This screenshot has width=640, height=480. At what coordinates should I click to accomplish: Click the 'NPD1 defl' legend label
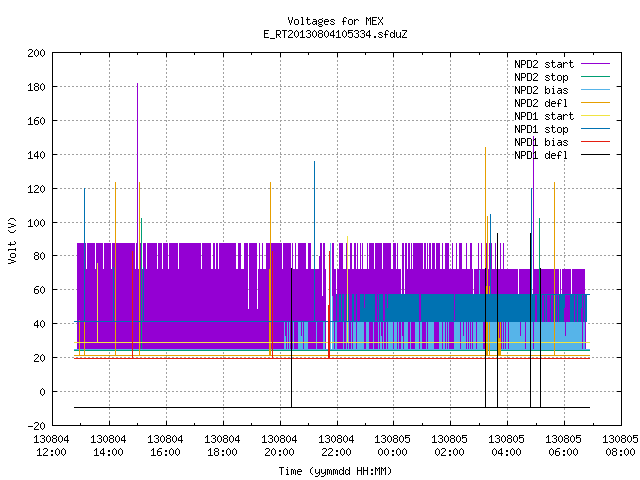[541, 156]
